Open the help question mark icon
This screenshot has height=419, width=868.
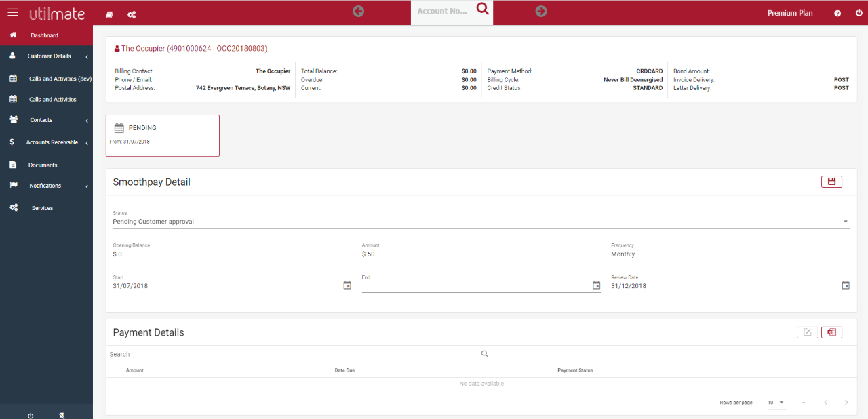(x=837, y=14)
